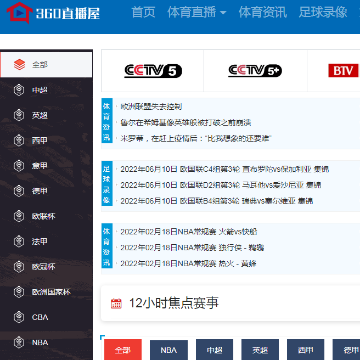The height and width of the screenshot is (360, 360).
Task: Open the 欧国联D2组第3轮 highlights link
Action: click(221, 185)
